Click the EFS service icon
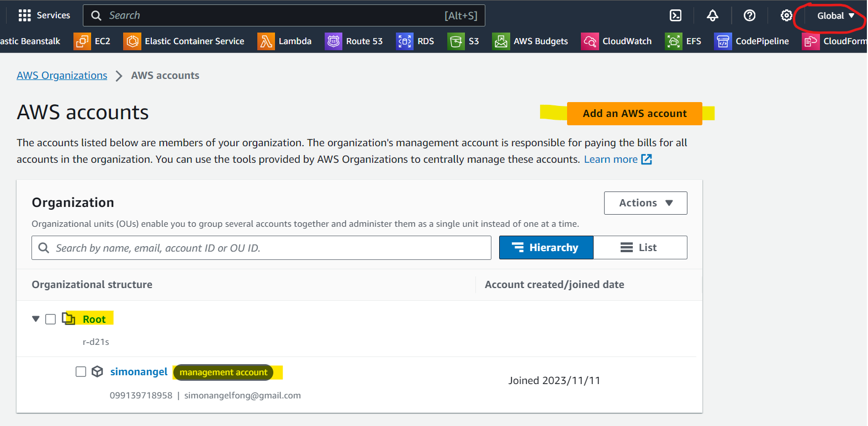 674,41
